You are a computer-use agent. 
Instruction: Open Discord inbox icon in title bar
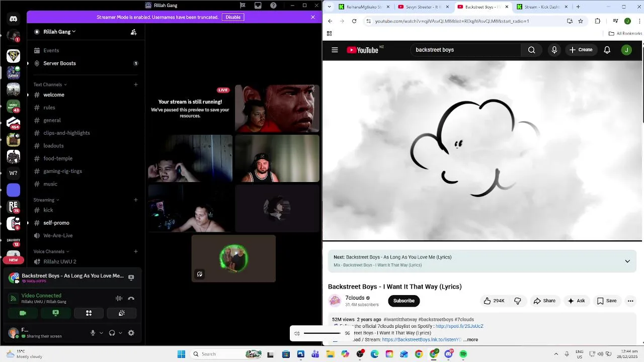(258, 6)
